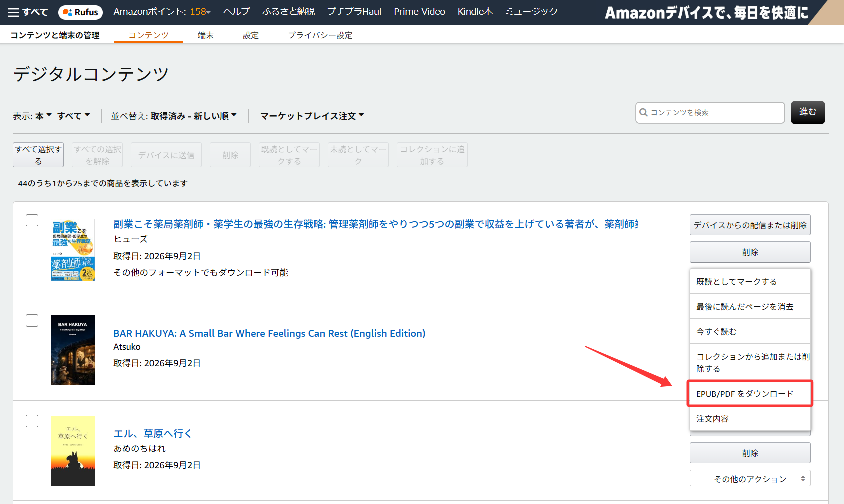Open その他のアクション dropdown for エル、草原へ行く

(x=750, y=479)
